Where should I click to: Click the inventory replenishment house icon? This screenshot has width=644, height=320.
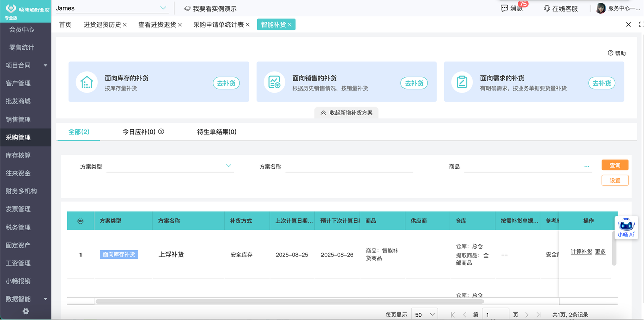click(x=87, y=82)
